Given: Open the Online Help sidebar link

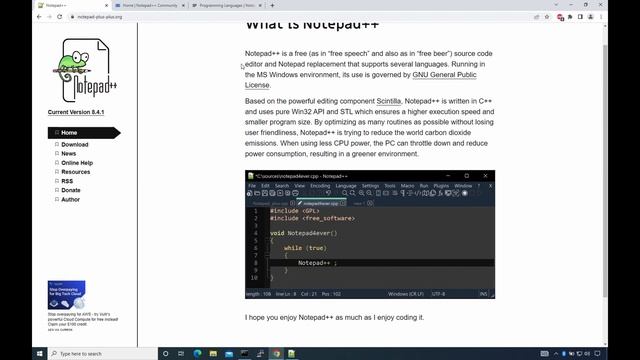Looking at the screenshot, I should pos(77,163).
